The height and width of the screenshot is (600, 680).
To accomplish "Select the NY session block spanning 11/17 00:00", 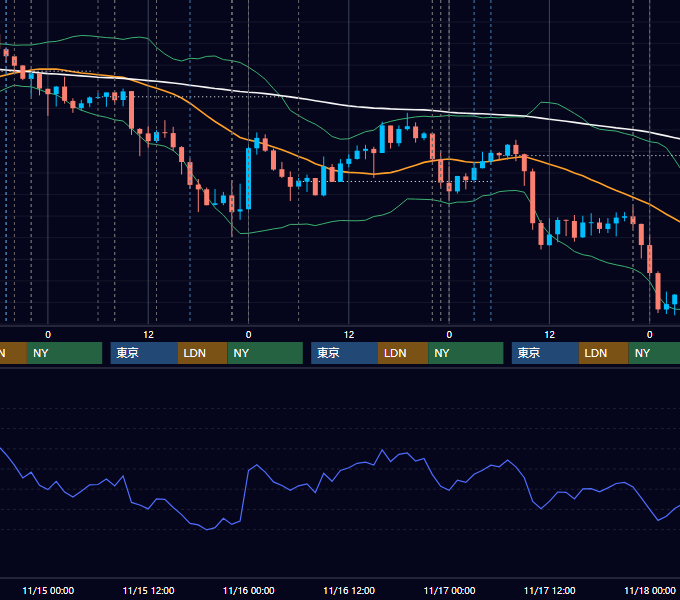I will point(466,353).
